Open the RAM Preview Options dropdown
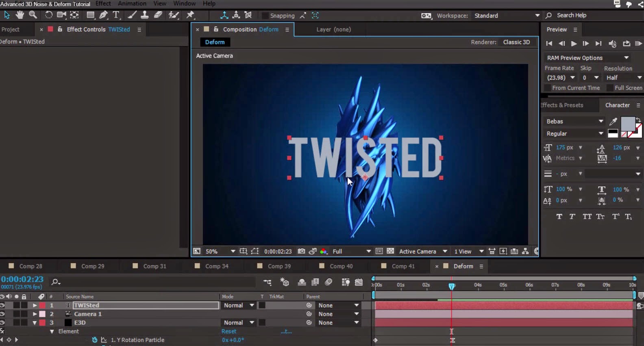Screen dimensions: 644x346 point(587,58)
